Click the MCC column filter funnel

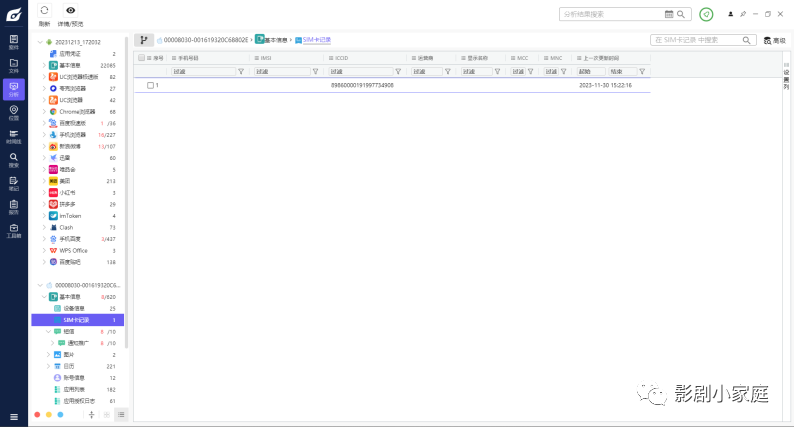(x=531, y=71)
